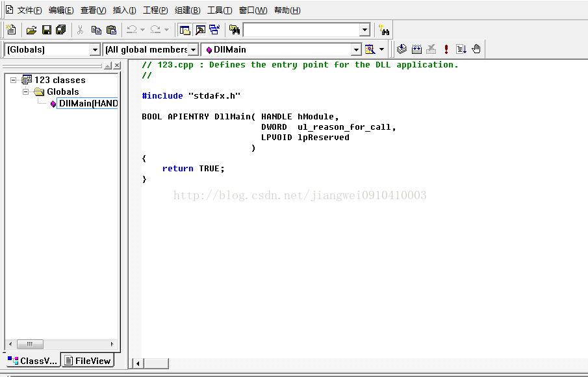Screen dimensions: 588x377
Task: Click the 'BOOL APIENTRY DllMain(' code text
Action: (198, 116)
